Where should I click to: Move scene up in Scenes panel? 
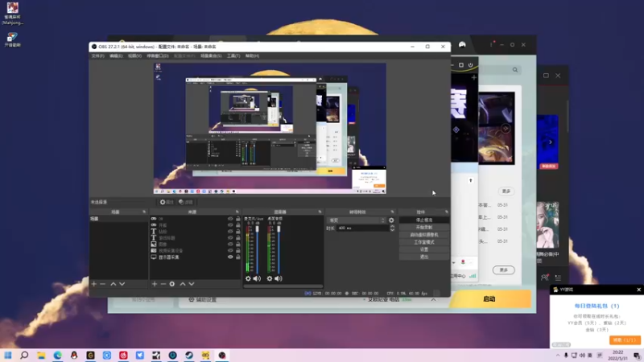(x=114, y=284)
